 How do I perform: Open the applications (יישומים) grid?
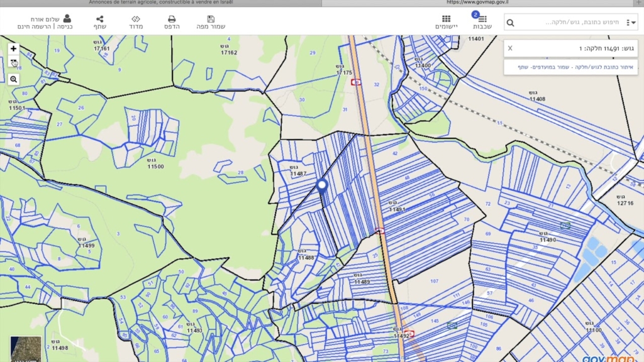pyautogui.click(x=446, y=23)
